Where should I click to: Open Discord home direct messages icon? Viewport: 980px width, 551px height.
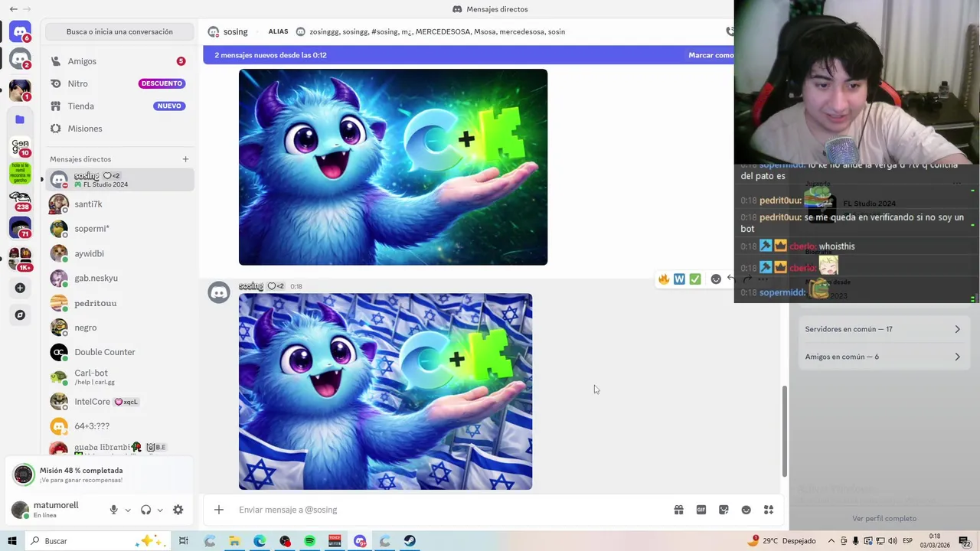click(x=20, y=32)
